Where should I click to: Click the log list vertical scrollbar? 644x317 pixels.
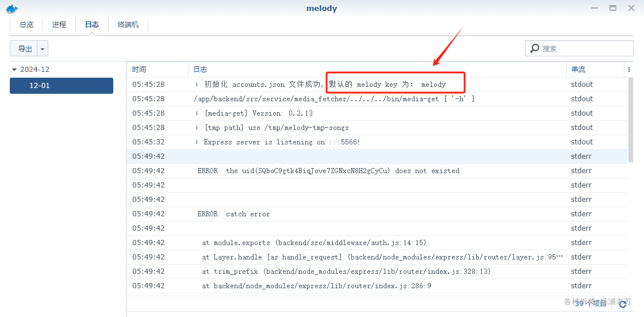click(x=630, y=119)
